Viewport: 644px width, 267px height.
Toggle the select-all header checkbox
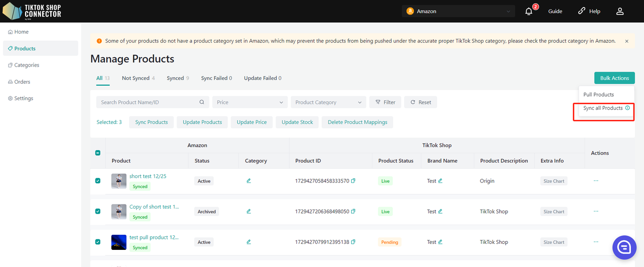click(x=98, y=153)
